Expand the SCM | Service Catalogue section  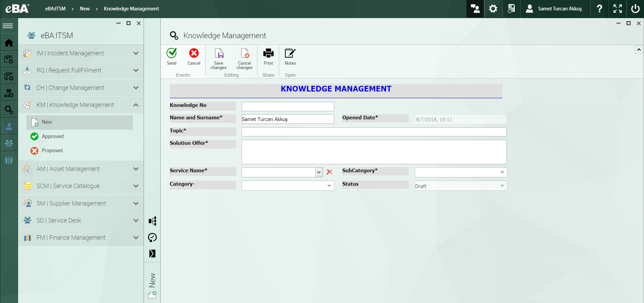[x=81, y=186]
